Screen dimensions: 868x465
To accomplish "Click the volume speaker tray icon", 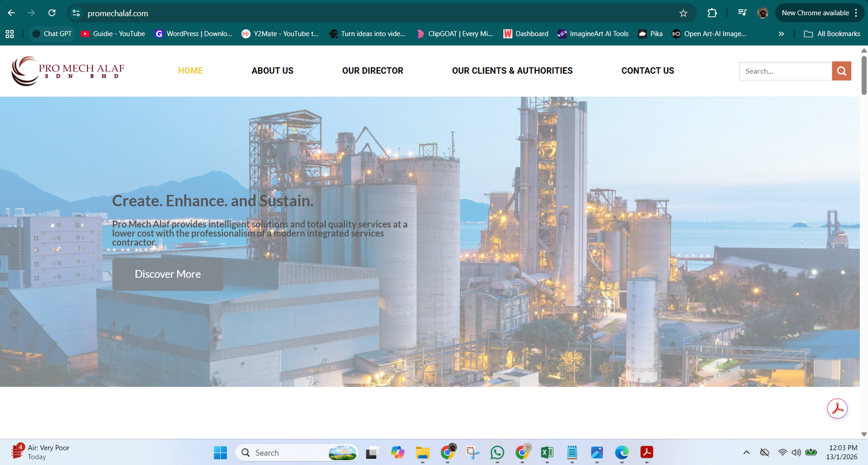I will click(796, 453).
